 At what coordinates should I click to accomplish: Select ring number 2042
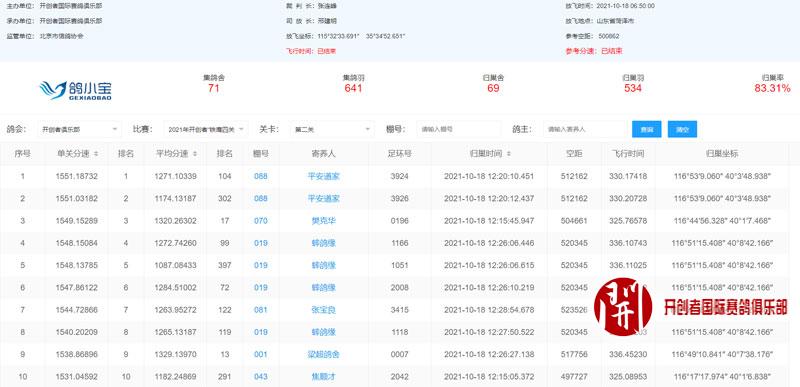tap(399, 377)
